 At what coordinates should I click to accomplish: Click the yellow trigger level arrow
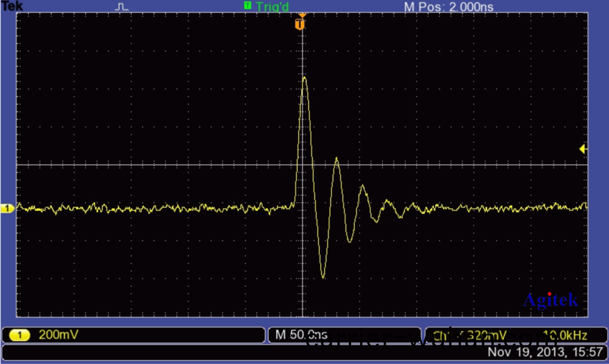click(582, 149)
